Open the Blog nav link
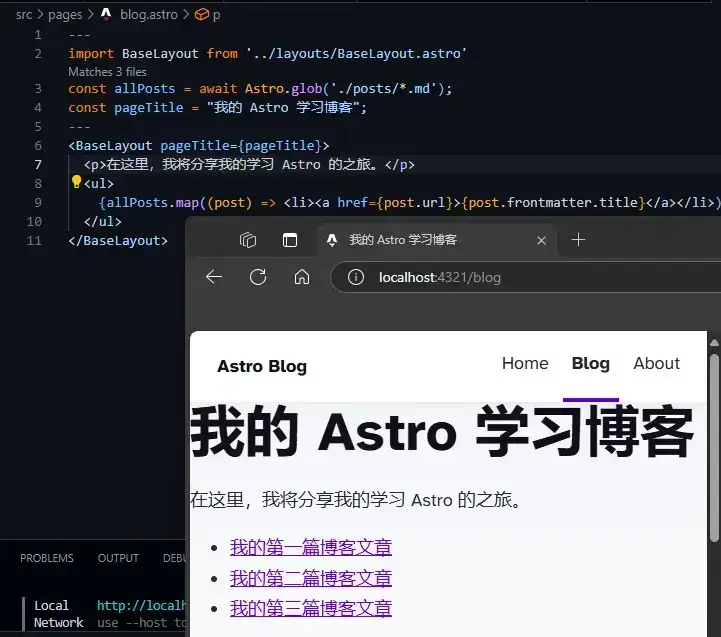Image resolution: width=721 pixels, height=637 pixels. [x=590, y=363]
